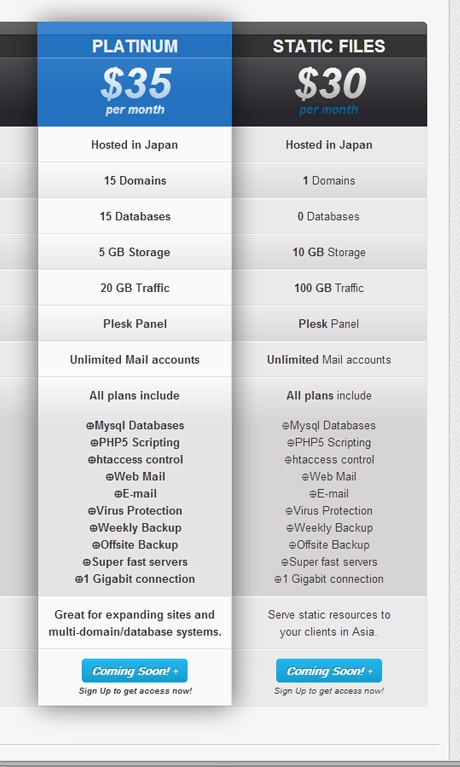Screen dimensions: 460x767
Task: Click the Unlimited Mail accounts row in Platinum
Action: click(x=135, y=360)
